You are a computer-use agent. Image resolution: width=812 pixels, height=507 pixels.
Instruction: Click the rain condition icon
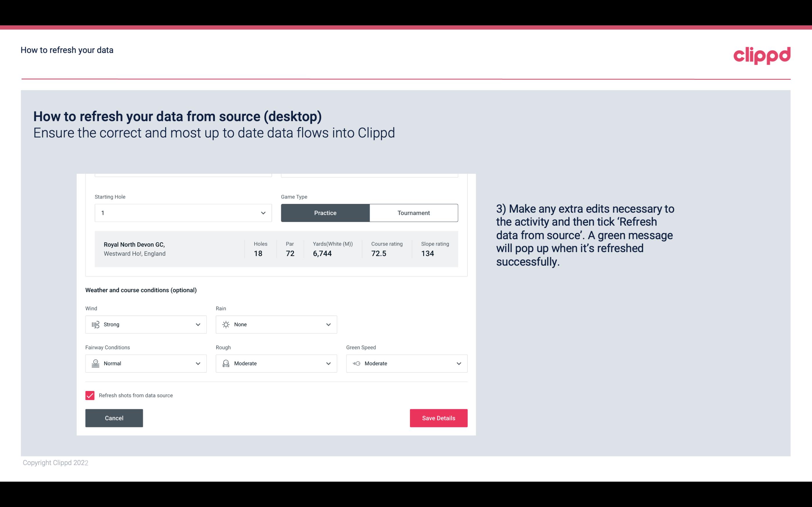point(226,324)
